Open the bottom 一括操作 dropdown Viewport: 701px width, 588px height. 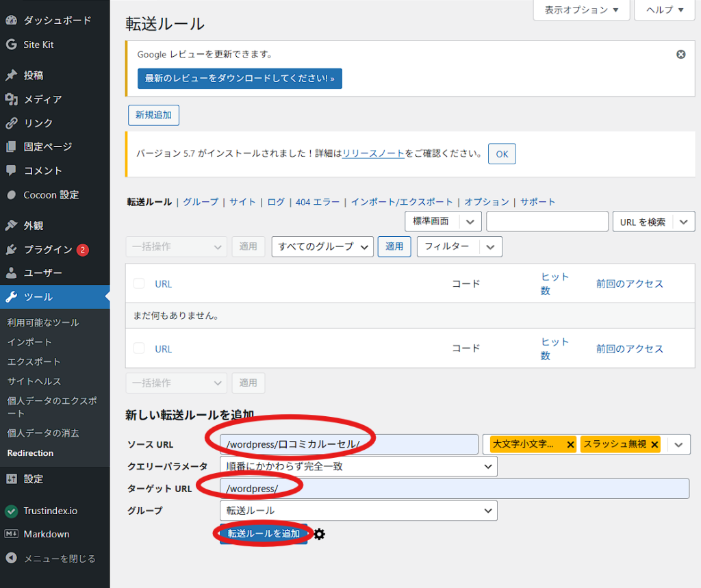(176, 383)
